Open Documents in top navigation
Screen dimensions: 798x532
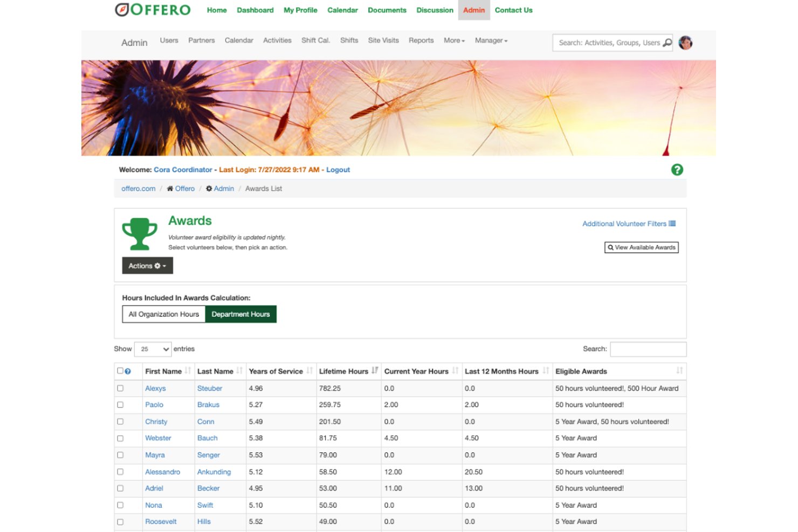tap(387, 10)
